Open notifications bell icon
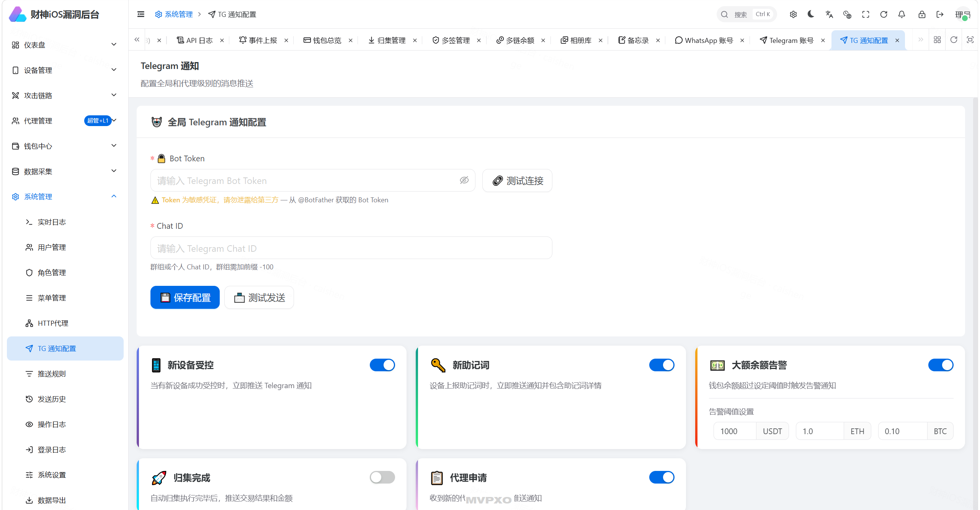Screen dimensions: 980x510 point(902,14)
